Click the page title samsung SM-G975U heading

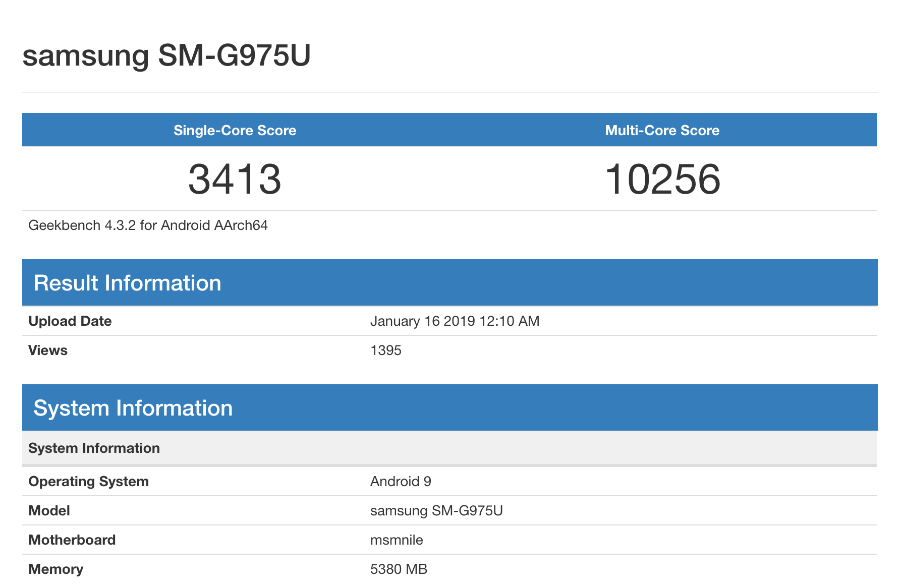pos(166,55)
